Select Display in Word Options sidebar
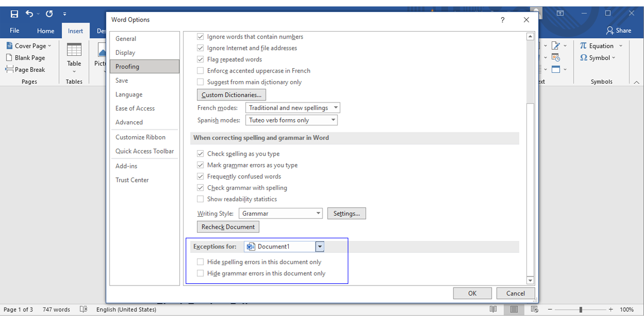The width and height of the screenshot is (644, 322). pos(144,53)
